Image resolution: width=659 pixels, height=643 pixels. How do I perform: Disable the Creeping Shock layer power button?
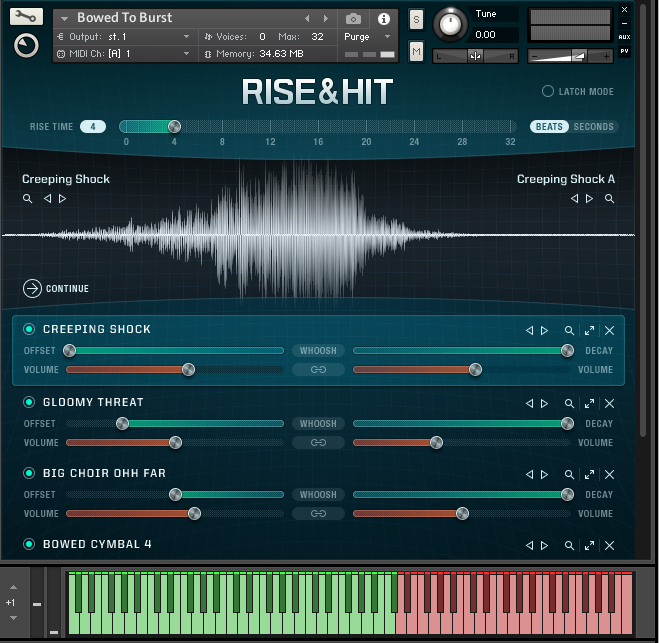(29, 329)
